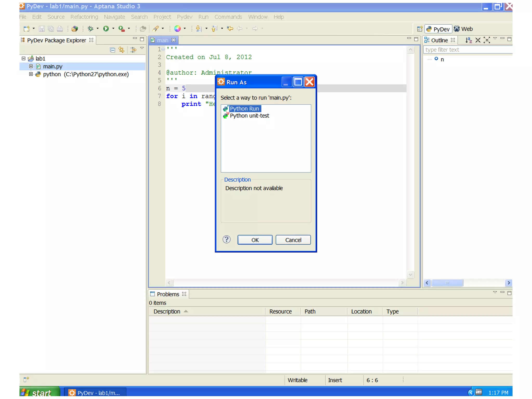The image size is (532, 399).
Task: Click the Outline filter text field
Action: (468, 50)
